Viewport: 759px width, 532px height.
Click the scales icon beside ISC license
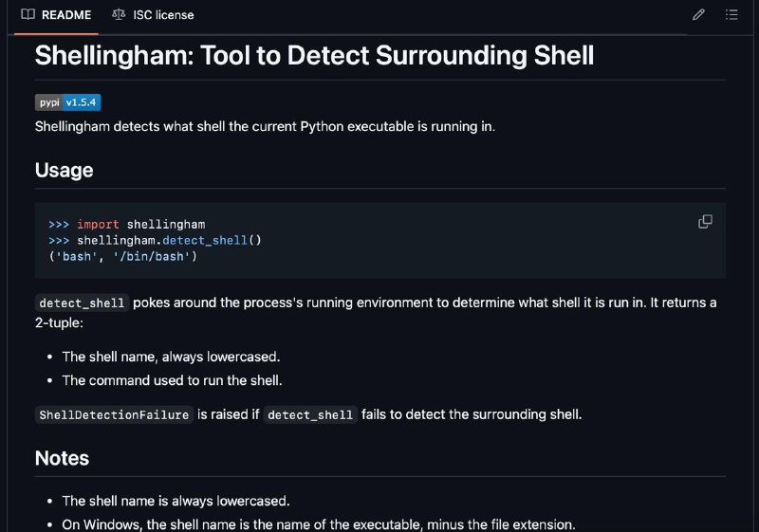pos(119,14)
